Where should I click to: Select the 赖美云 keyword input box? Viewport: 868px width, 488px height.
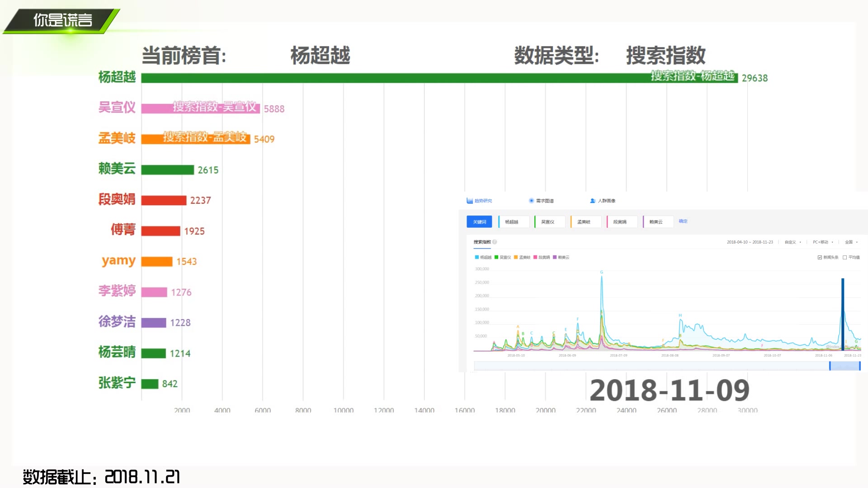coord(658,222)
